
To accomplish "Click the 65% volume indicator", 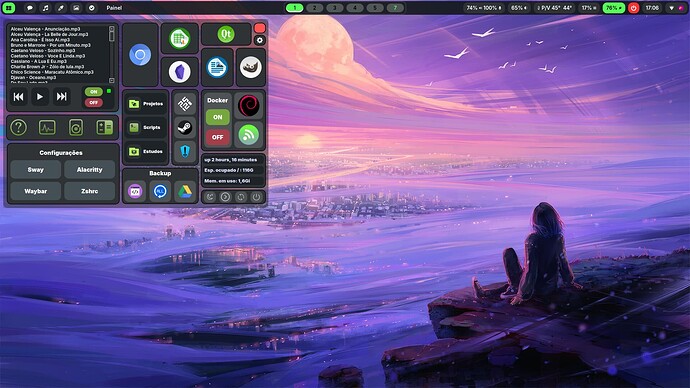I will 519,8.
